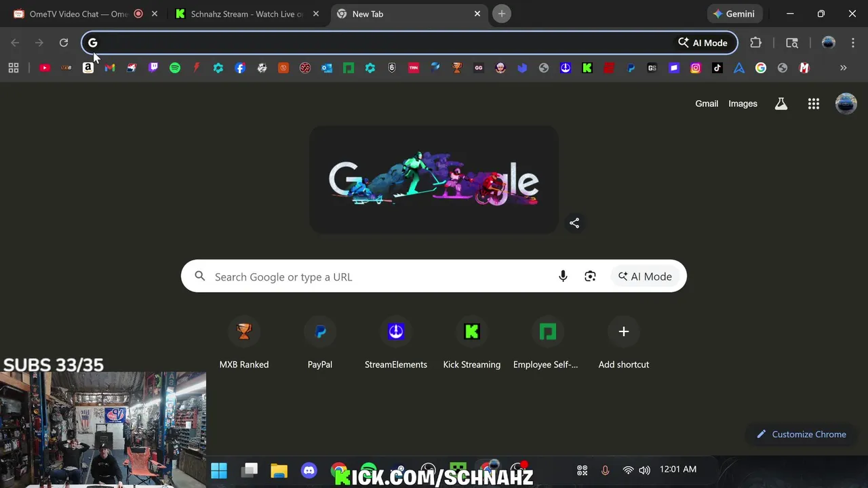
Task: Show more bookmarks with the chevron
Action: [844, 68]
